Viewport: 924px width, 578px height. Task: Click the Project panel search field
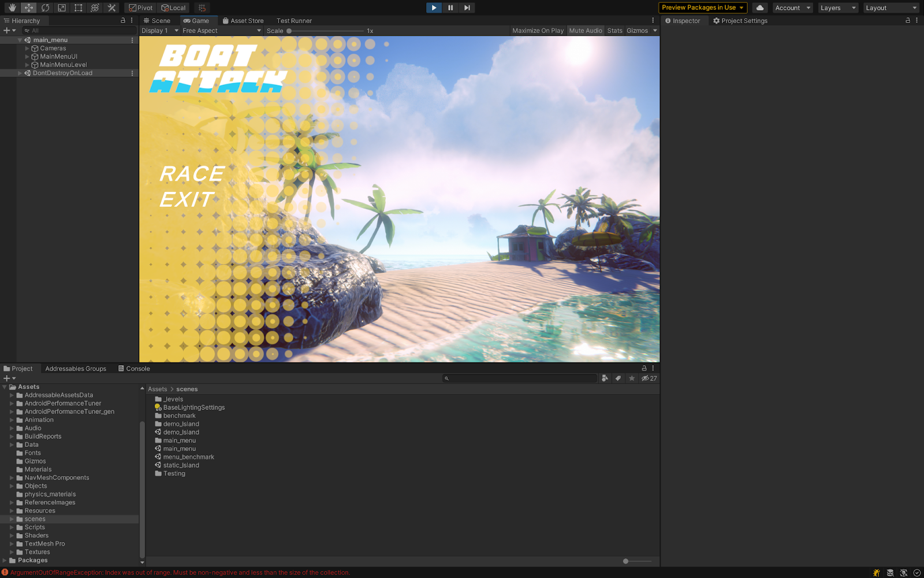click(523, 378)
